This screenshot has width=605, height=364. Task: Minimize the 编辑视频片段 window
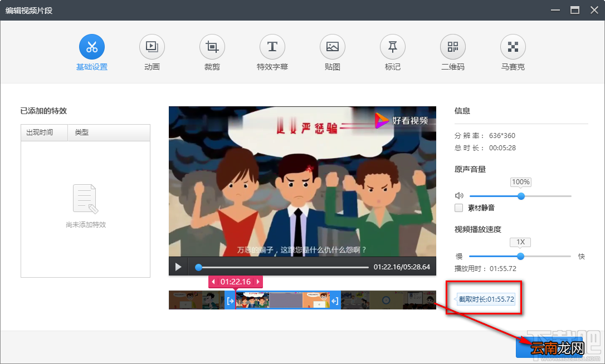[555, 10]
